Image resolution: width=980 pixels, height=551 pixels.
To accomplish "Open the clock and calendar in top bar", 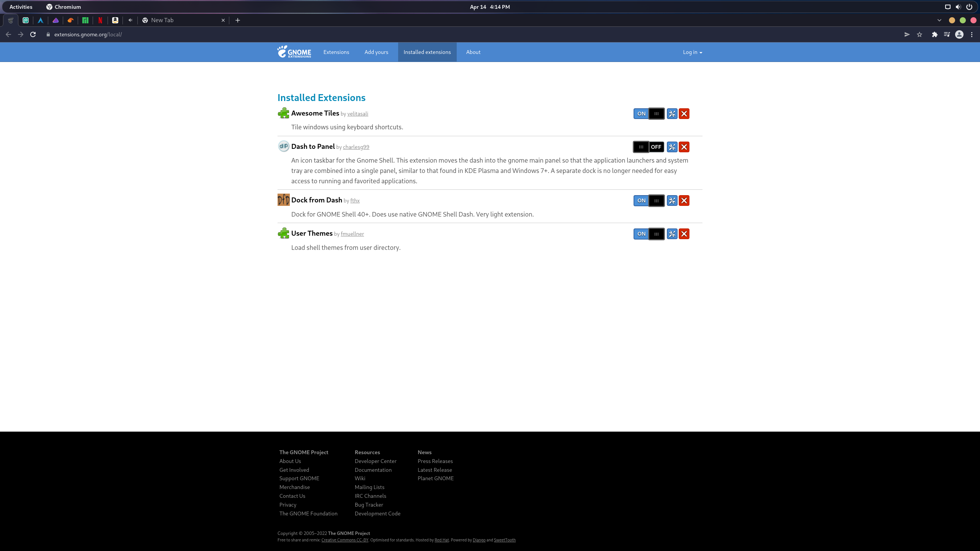I will pos(490,7).
